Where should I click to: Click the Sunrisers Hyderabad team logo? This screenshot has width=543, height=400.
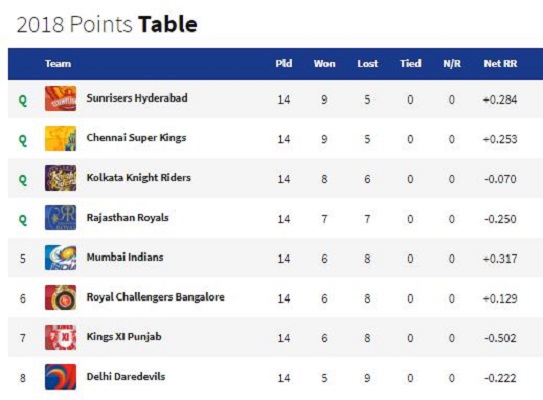pyautogui.click(x=60, y=99)
